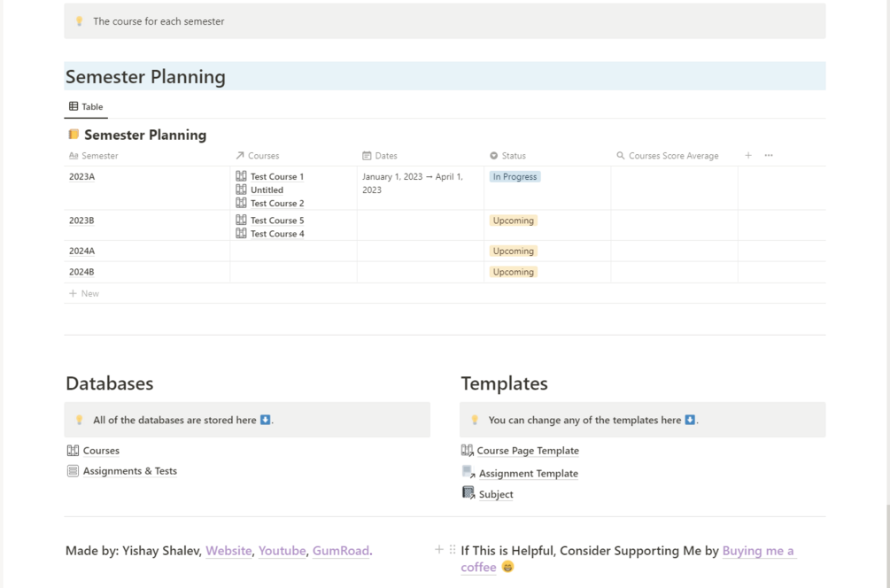Screen dimensions: 890x588
Task: Click the Subject template icon
Action: (468, 493)
